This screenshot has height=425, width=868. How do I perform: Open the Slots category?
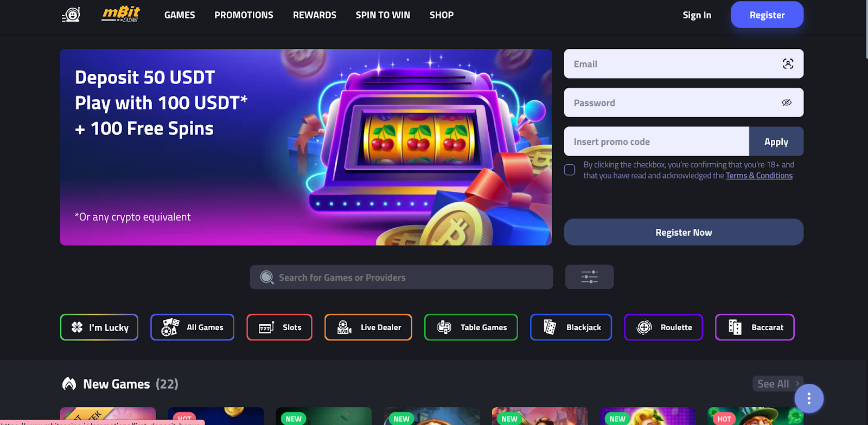point(279,327)
